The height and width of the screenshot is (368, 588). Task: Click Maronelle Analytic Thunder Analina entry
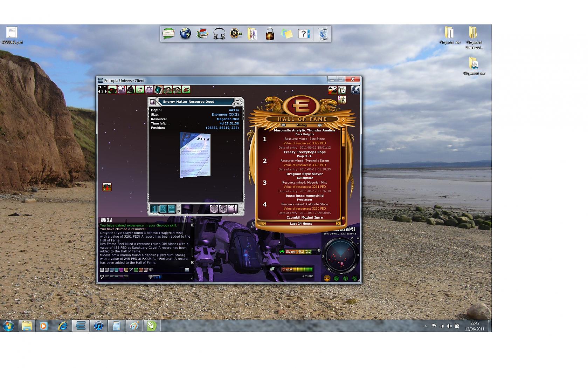coord(305,130)
